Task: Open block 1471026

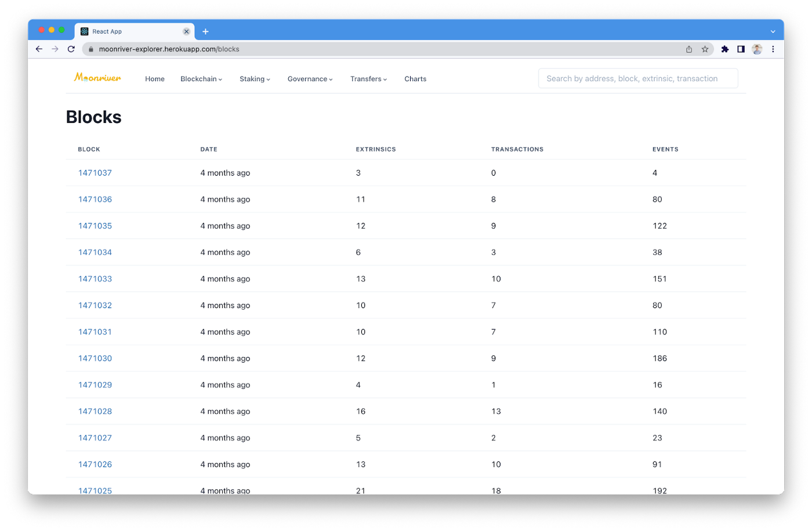Action: 95,464
